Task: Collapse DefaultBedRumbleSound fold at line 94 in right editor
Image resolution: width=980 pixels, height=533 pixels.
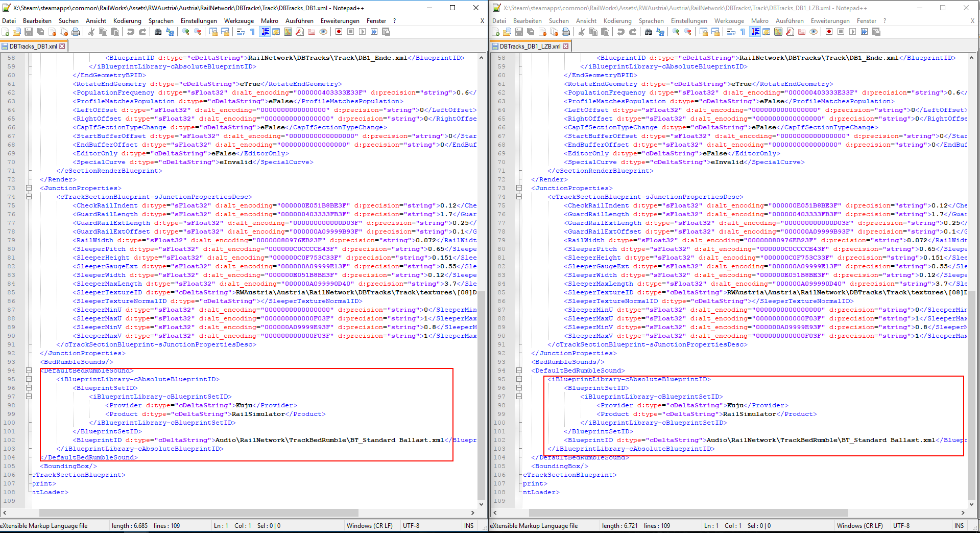Action: tap(519, 370)
